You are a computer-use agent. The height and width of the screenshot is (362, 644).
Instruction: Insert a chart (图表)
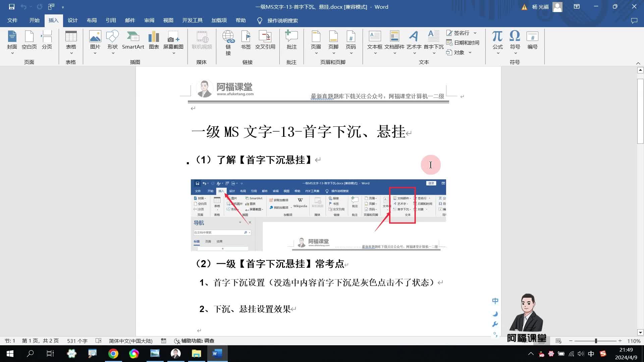coord(154,40)
